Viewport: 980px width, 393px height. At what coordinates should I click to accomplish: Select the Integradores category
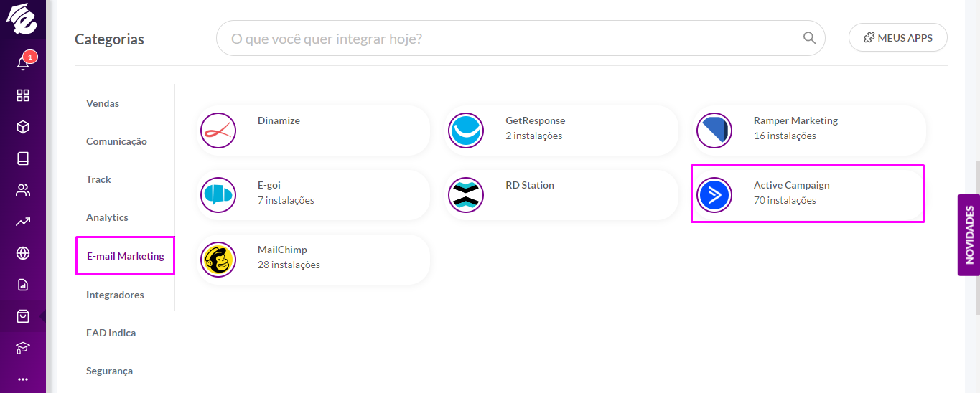tap(115, 295)
